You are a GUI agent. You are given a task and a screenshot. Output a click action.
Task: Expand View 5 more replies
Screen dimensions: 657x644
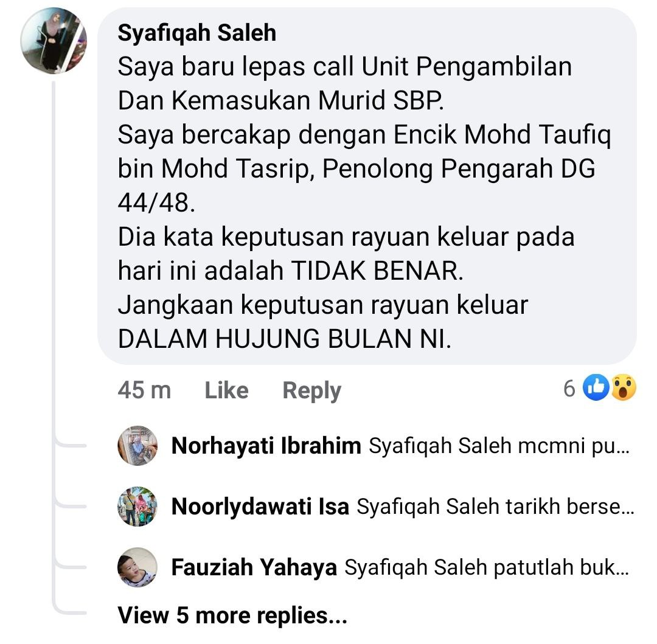232,615
